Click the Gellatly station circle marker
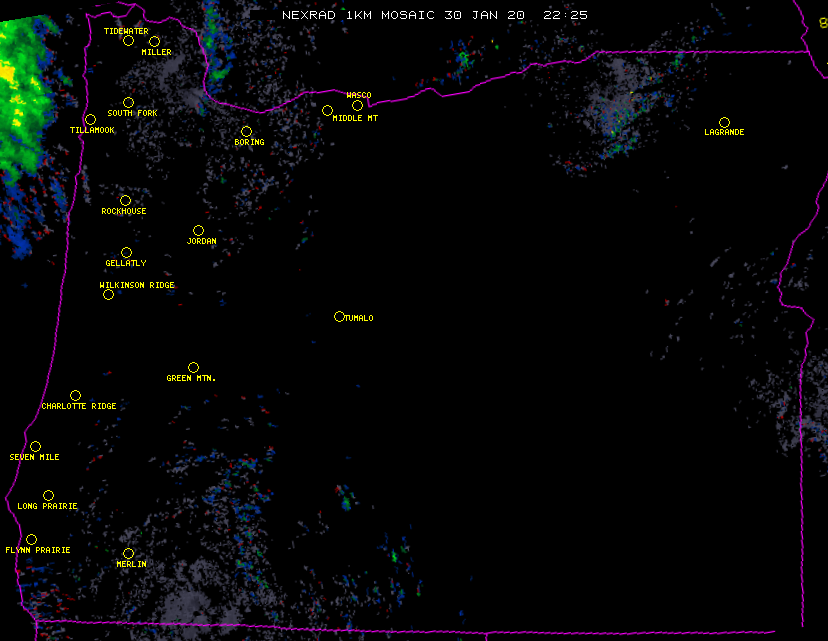The height and width of the screenshot is (641, 828). (126, 252)
